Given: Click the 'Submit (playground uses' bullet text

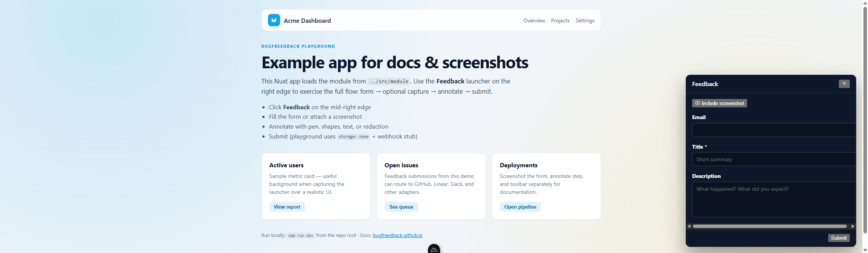Looking at the screenshot, I should point(302,137).
